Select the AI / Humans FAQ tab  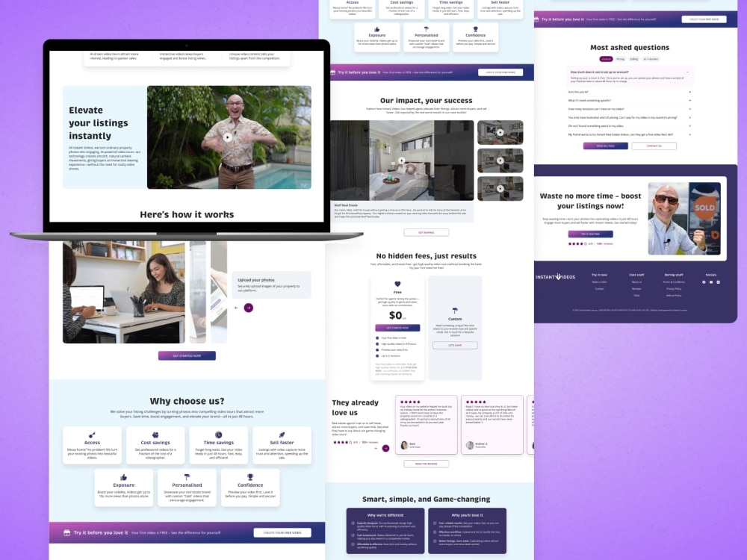point(651,59)
